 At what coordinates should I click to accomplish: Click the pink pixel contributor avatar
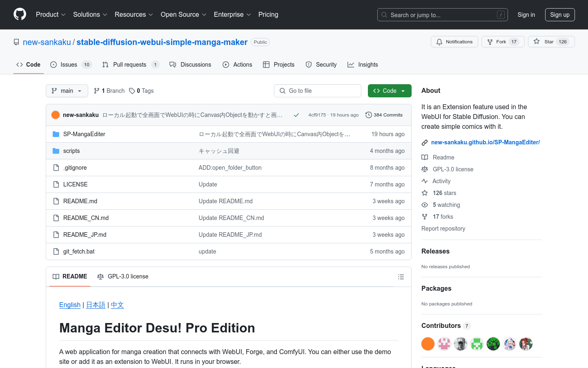[444, 344]
